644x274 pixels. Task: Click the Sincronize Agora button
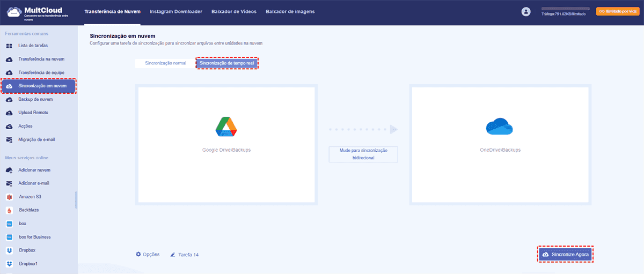pyautogui.click(x=565, y=254)
